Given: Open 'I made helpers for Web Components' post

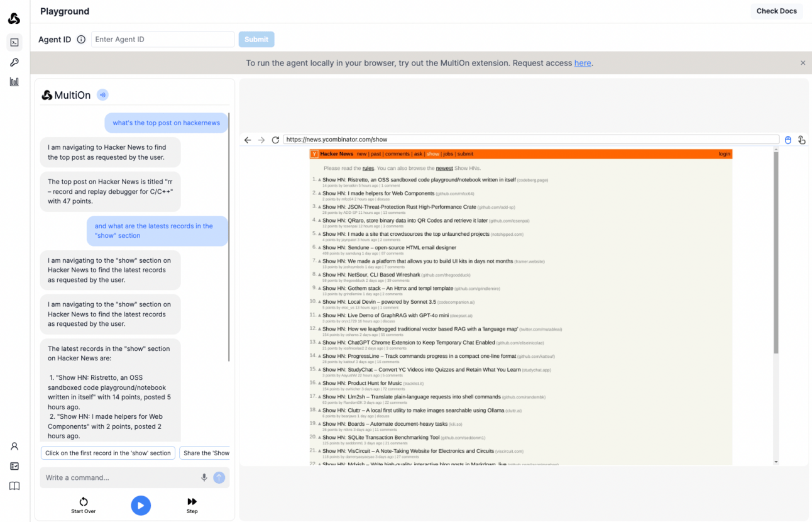Looking at the screenshot, I should click(378, 194).
